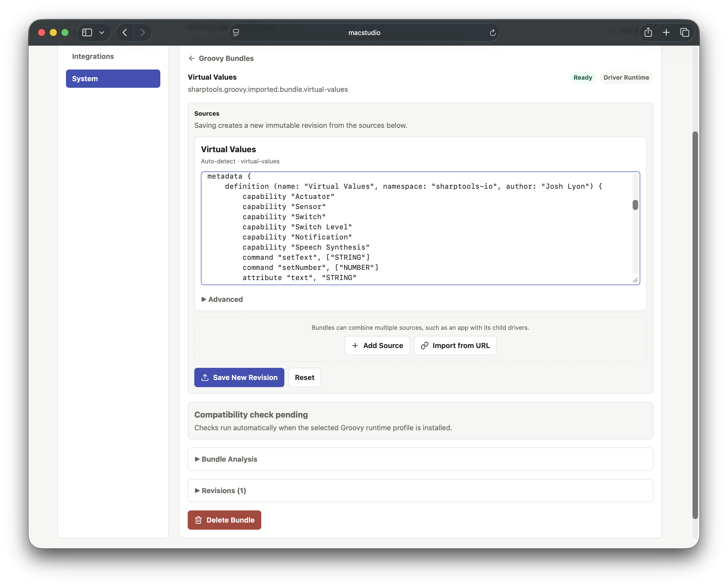Click the trash icon on Delete Bundle
The image size is (728, 586).
198,520
